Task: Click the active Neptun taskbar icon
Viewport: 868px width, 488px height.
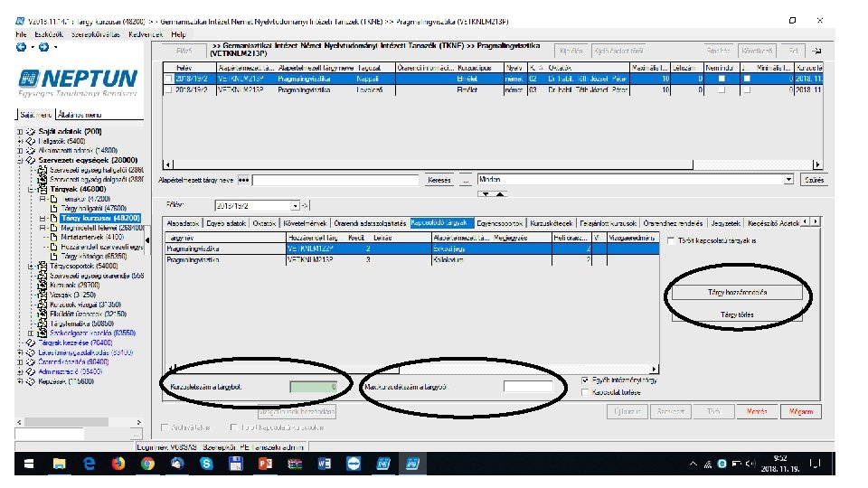Action: (412, 464)
